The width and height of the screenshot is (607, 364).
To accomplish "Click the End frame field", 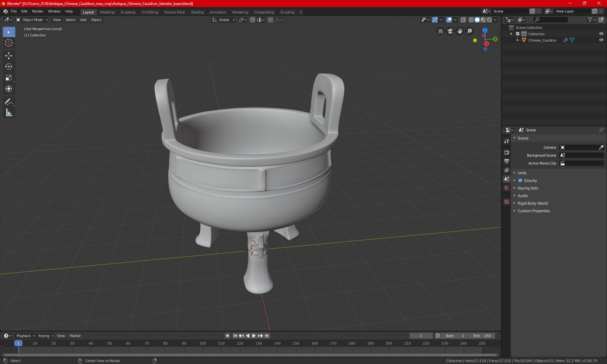I will click(482, 336).
